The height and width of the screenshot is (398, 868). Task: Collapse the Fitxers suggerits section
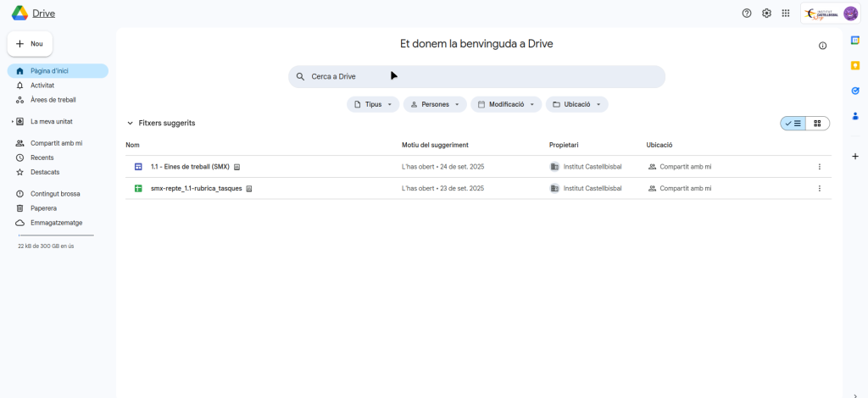tap(130, 124)
